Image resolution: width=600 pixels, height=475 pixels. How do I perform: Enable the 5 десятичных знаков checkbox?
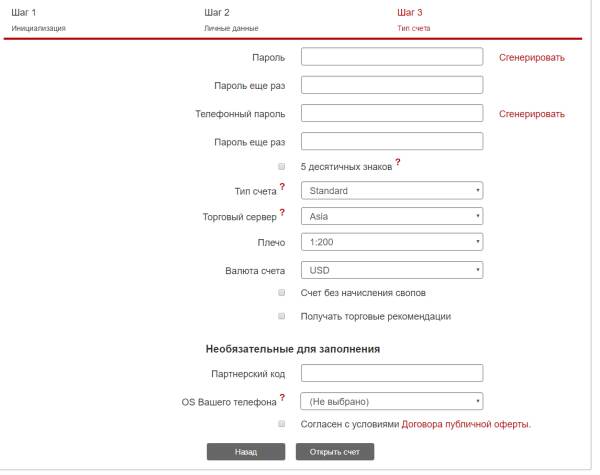pos(282,166)
